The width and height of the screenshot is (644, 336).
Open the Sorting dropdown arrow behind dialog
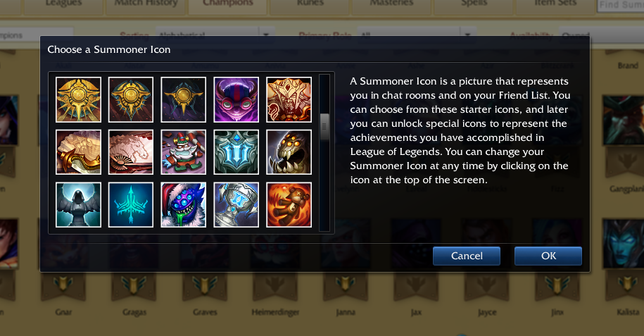(266, 35)
